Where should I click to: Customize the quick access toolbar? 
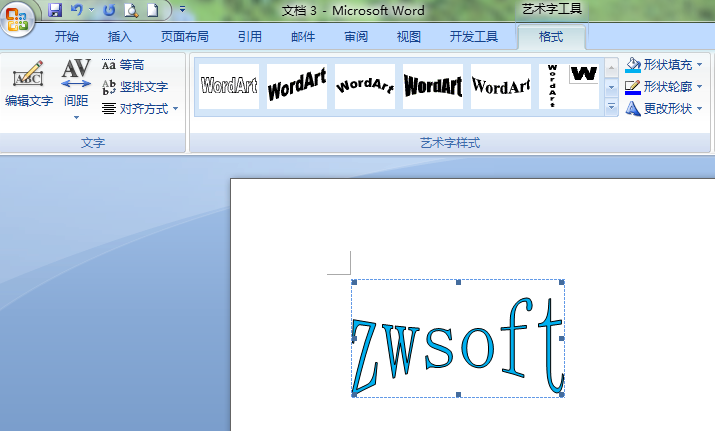183,10
